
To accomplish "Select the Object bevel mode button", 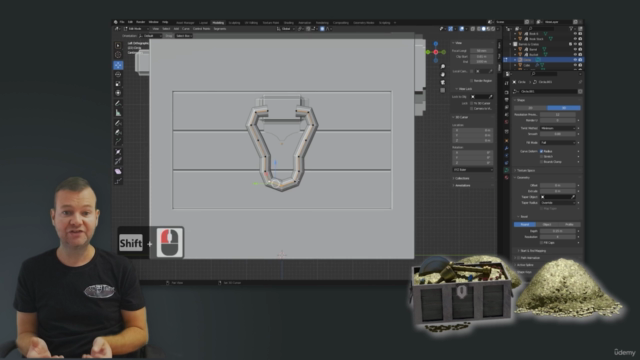I will pos(547,224).
